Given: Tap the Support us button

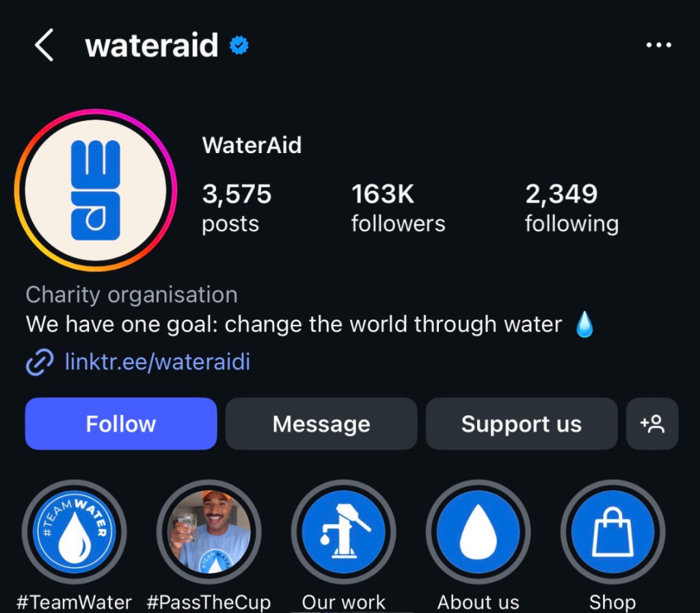Looking at the screenshot, I should (x=521, y=424).
